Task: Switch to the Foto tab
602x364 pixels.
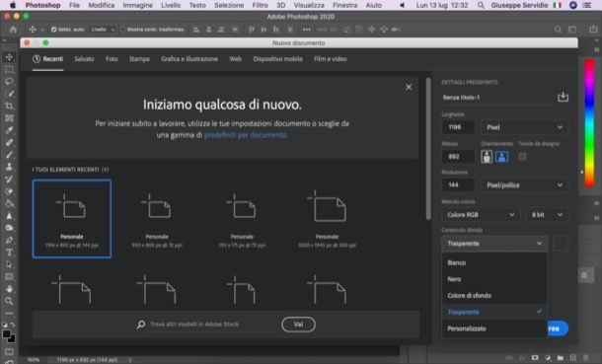Action: point(112,59)
